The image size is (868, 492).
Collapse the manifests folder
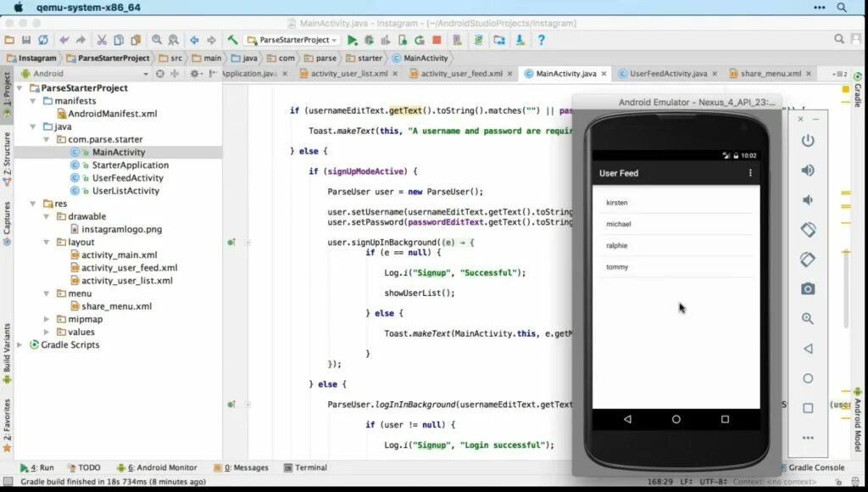coord(33,101)
